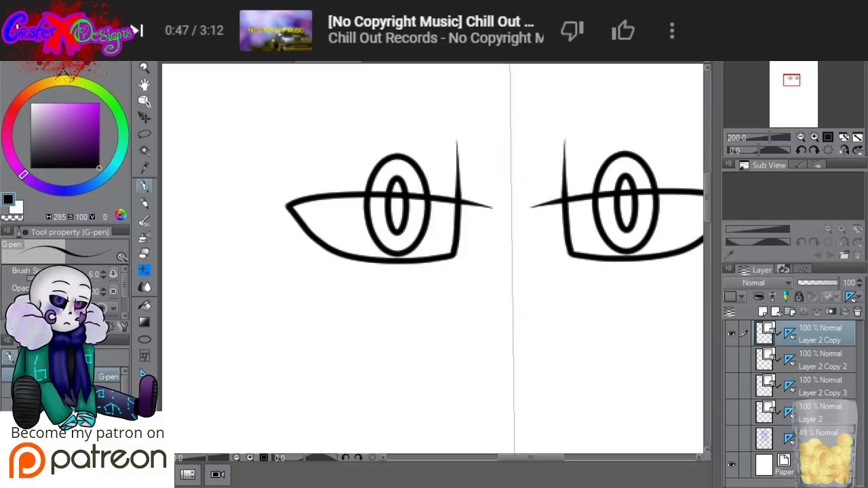Toggle lock layer option
The width and height of the screenshot is (868, 488).
click(x=799, y=297)
